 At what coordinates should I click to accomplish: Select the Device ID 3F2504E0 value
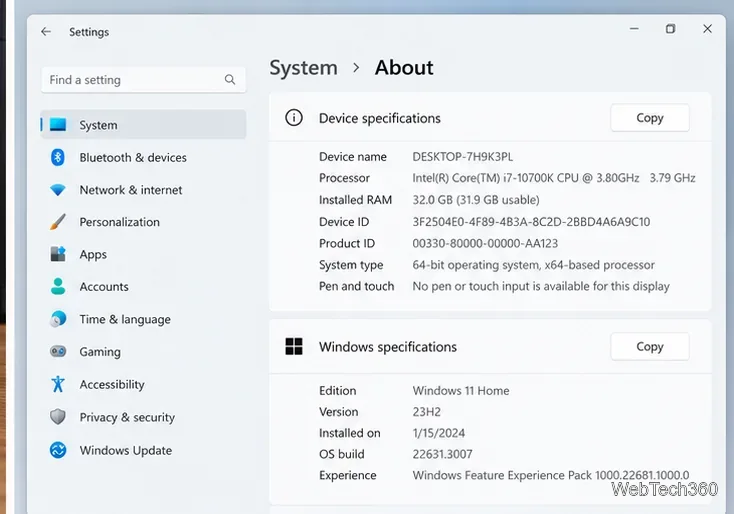[531, 221]
